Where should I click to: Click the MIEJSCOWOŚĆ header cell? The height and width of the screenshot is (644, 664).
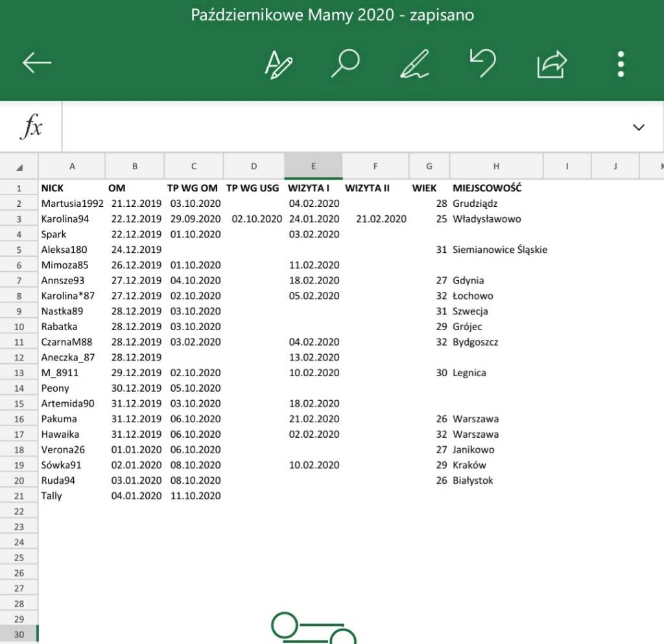(496, 188)
